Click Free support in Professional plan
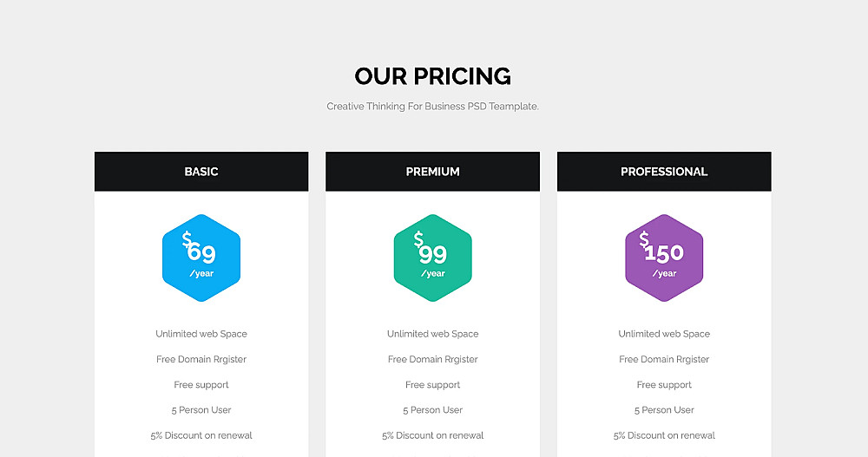 [x=664, y=385]
